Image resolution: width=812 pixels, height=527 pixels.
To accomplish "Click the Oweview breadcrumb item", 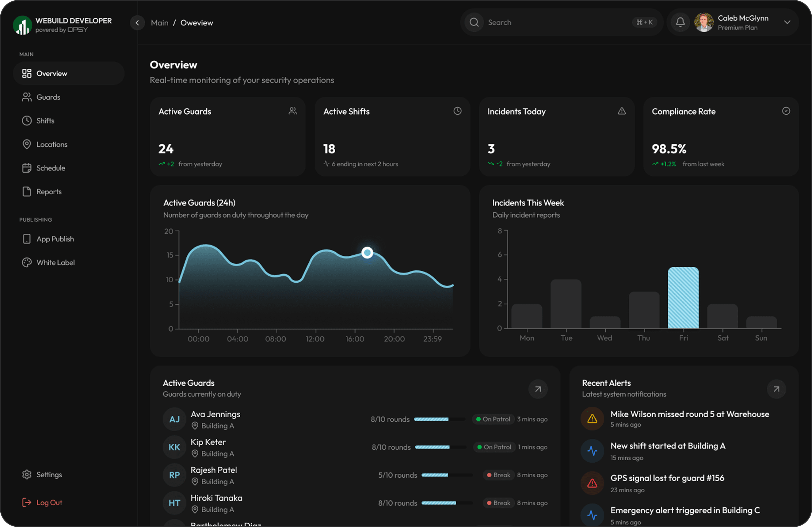I will click(x=196, y=23).
